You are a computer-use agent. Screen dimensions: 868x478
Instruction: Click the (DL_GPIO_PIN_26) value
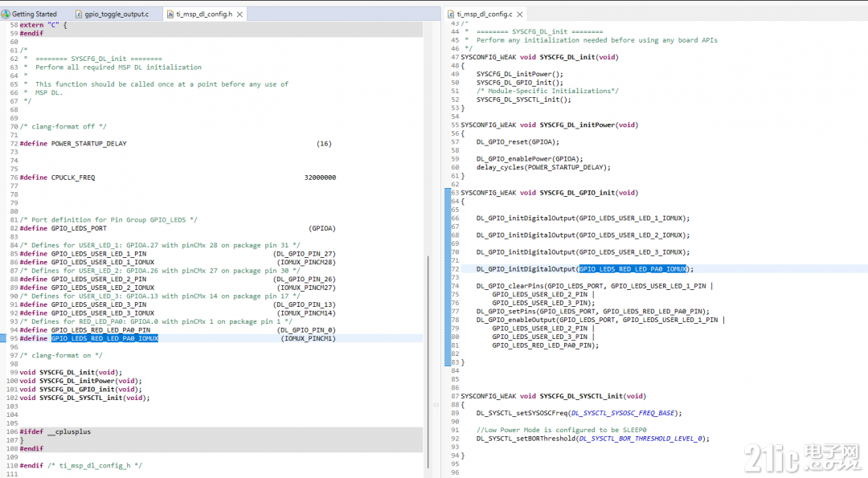tap(305, 279)
